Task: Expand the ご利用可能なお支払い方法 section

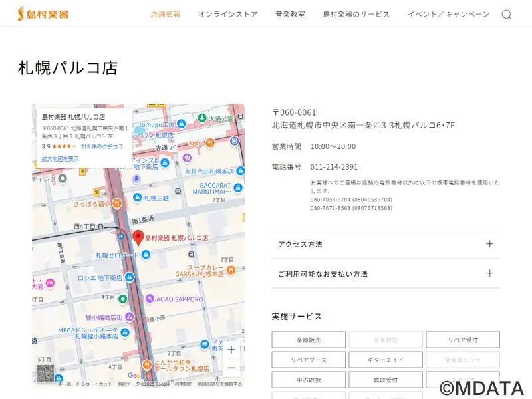Action: 386,273
